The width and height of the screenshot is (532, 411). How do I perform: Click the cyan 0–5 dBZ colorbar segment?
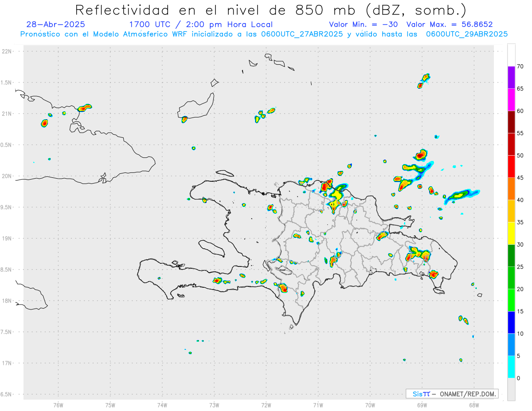(x=511, y=367)
